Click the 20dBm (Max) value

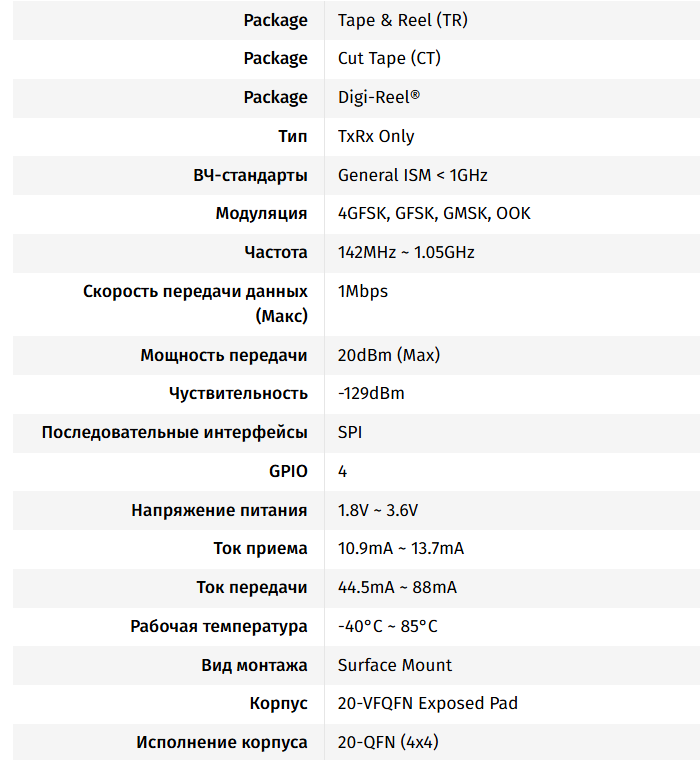(389, 355)
